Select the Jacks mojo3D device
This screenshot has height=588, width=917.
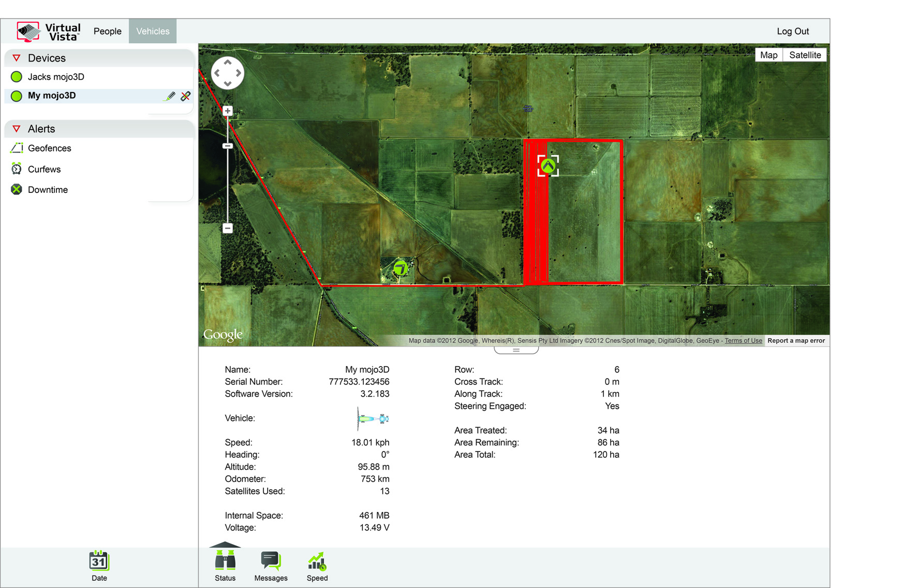pos(56,77)
